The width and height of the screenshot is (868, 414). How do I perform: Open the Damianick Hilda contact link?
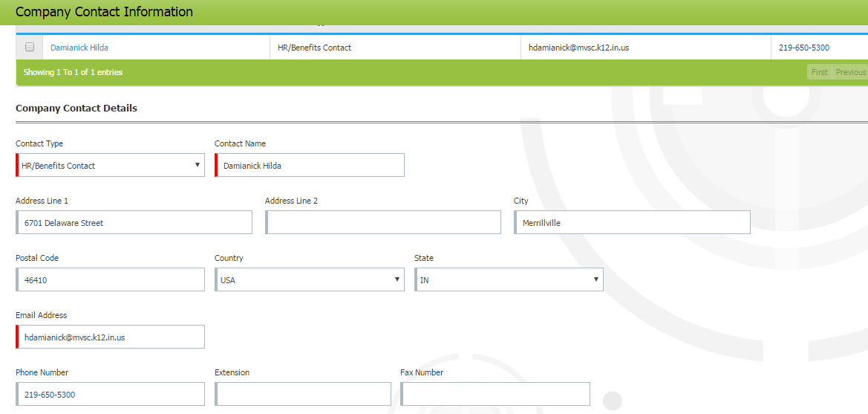79,48
